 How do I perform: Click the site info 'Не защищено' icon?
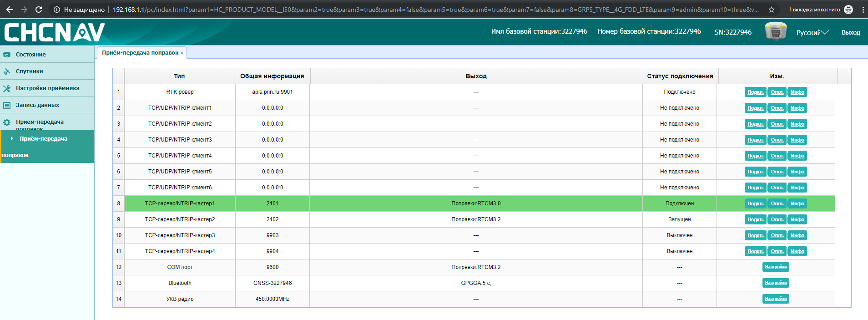(x=57, y=10)
